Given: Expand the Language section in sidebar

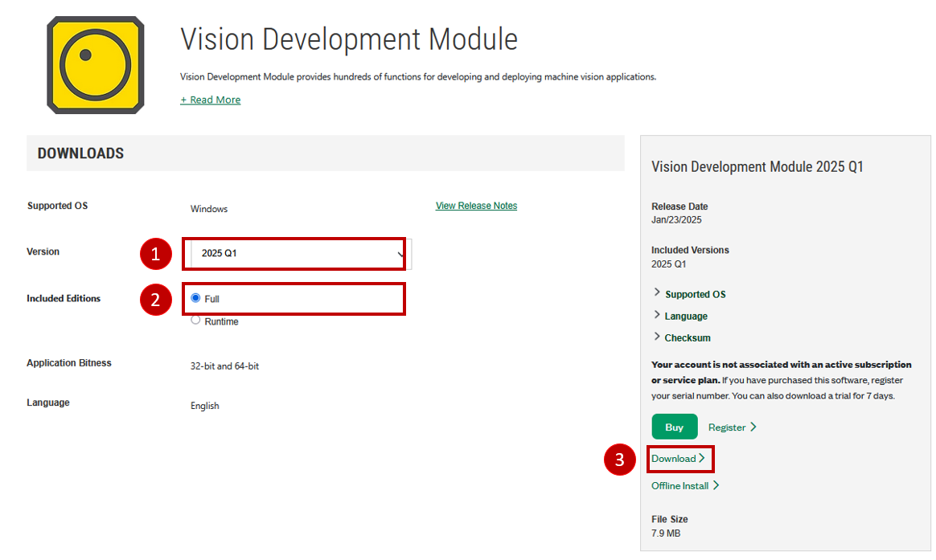Looking at the screenshot, I should (680, 316).
